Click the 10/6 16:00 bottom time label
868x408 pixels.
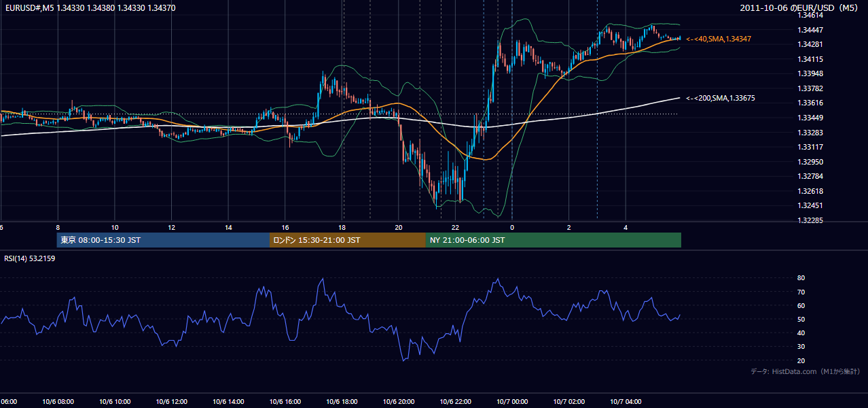coord(285,402)
